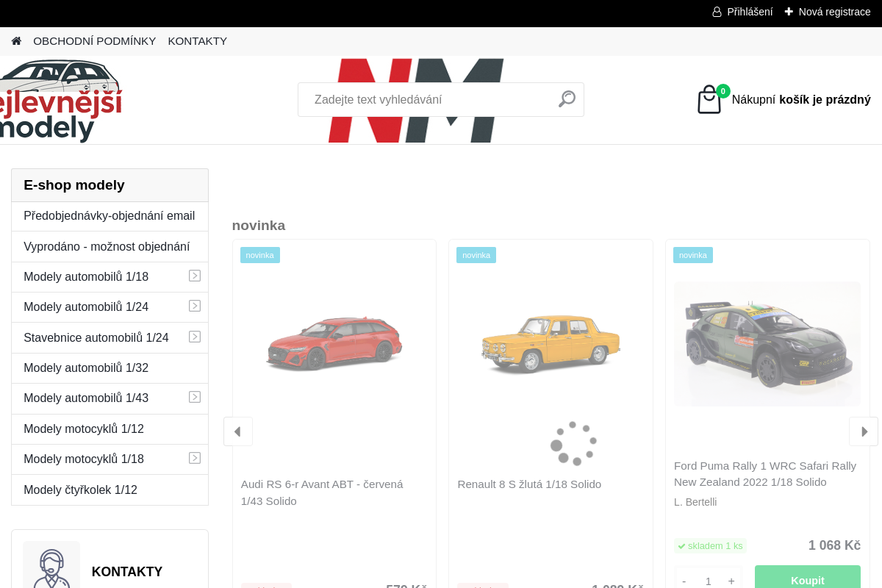Screen dimensions: 882x588
Task: Go to the home page icon
Action: [x=16, y=41]
